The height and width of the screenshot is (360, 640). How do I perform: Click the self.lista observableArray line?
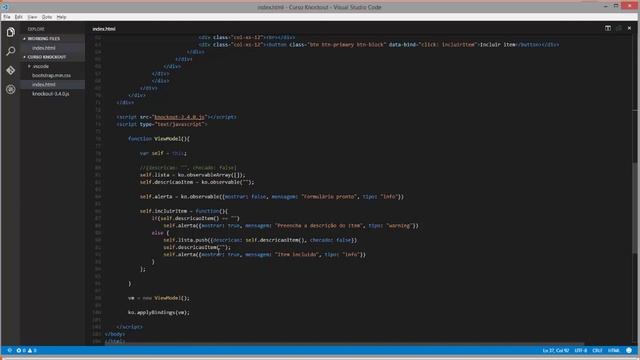tap(193, 175)
